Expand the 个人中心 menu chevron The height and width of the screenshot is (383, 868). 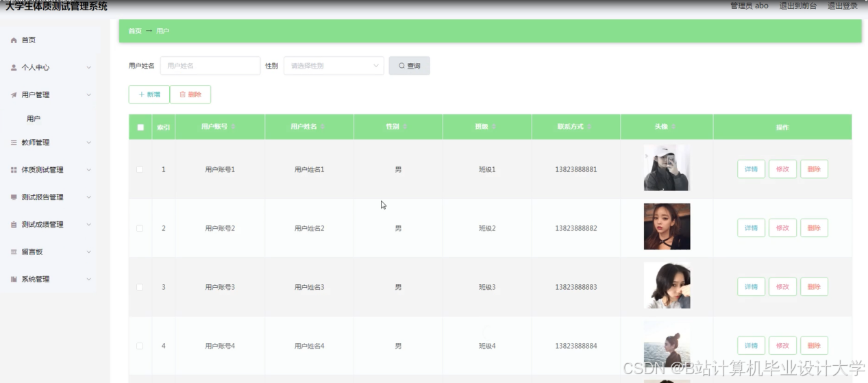point(89,68)
